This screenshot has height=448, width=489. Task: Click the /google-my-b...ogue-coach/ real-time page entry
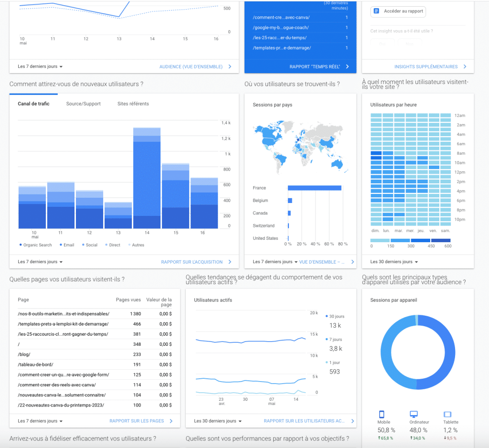[x=300, y=27]
